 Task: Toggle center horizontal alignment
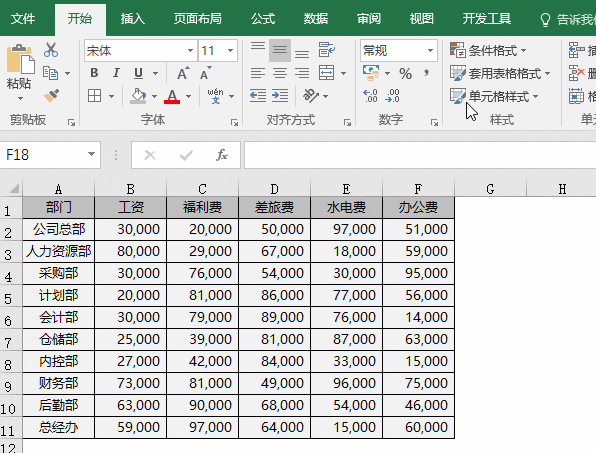[x=280, y=73]
